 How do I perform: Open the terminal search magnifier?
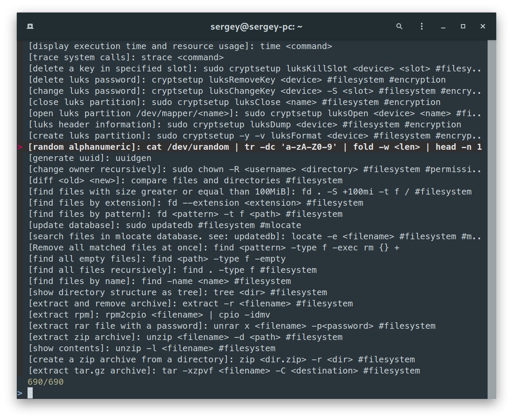coord(399,26)
